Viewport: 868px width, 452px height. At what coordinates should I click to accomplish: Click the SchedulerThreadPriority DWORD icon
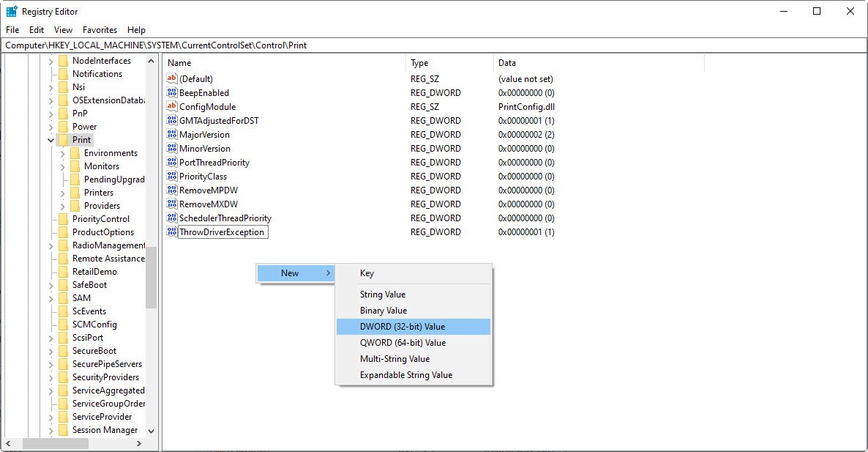point(171,218)
